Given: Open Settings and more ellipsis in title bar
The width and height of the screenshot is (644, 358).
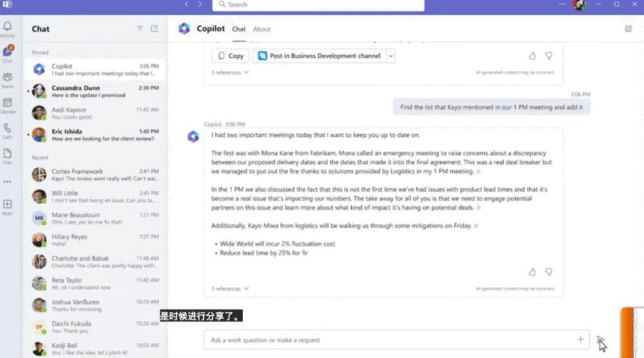Looking at the screenshot, I should [x=562, y=4].
